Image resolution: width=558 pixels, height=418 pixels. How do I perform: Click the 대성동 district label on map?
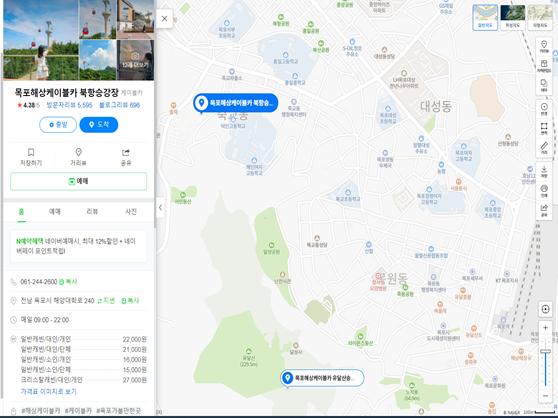click(x=436, y=106)
